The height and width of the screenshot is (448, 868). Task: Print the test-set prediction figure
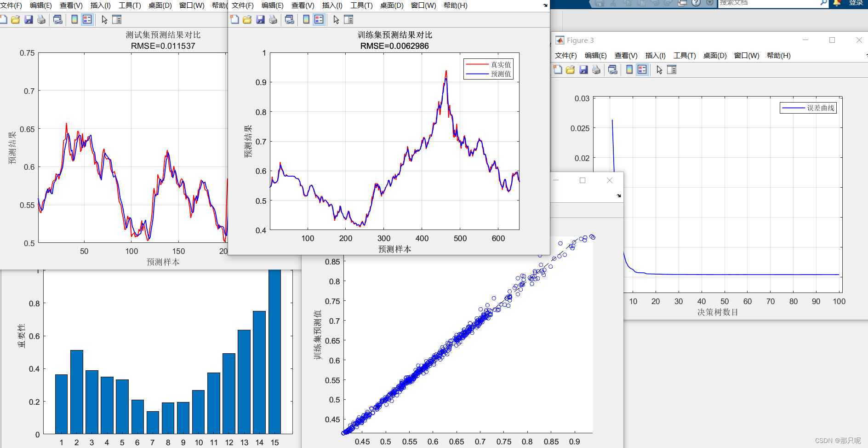tap(41, 19)
